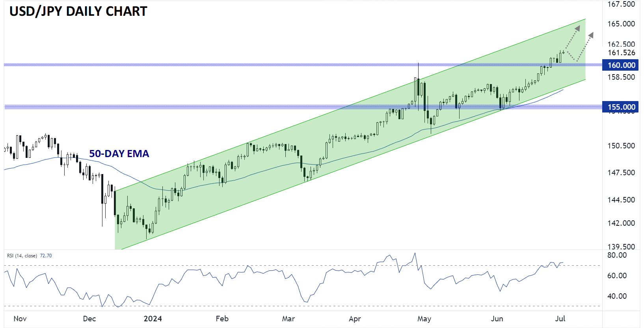The width and height of the screenshot is (644, 328).
Task: Click the Feb date axis label
Action: click(x=222, y=319)
